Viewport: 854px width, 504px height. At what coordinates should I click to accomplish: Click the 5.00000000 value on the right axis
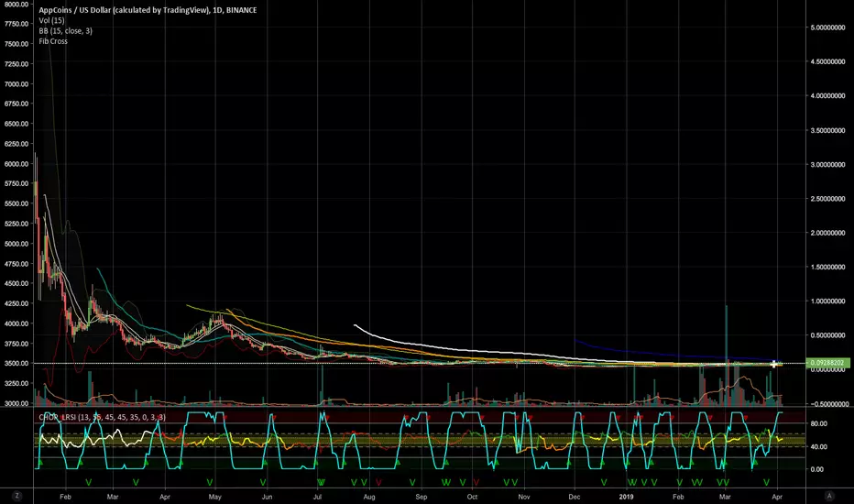[827, 27]
